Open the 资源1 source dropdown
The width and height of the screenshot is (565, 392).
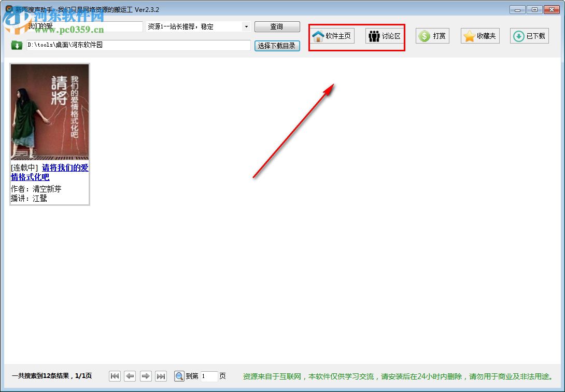coord(198,26)
